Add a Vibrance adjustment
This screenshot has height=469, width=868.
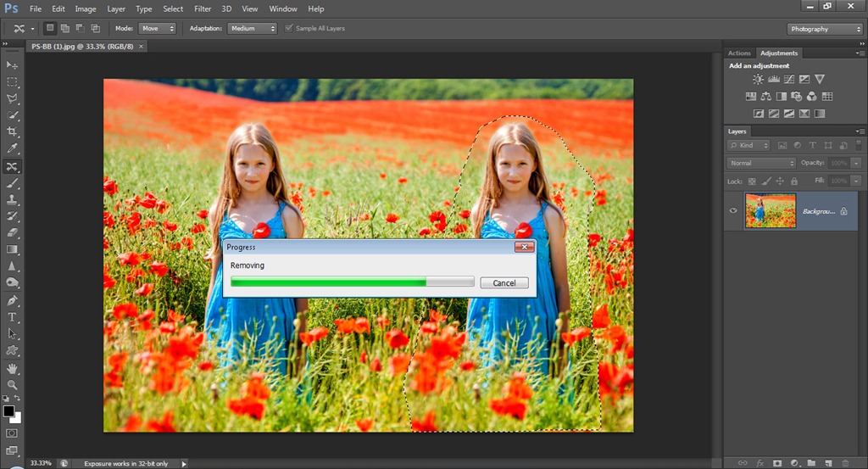[x=820, y=79]
